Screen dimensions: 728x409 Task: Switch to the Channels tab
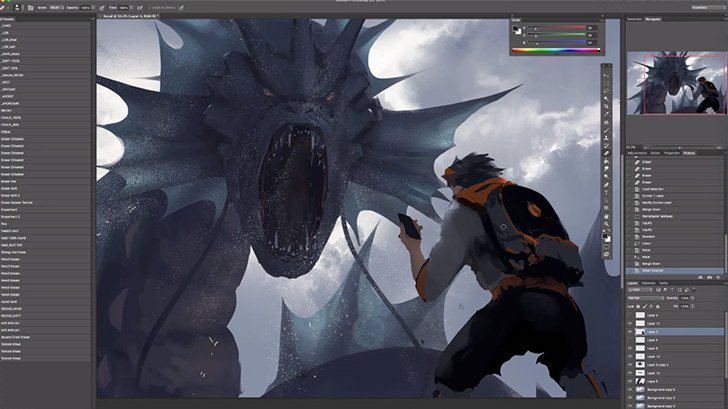(x=649, y=283)
